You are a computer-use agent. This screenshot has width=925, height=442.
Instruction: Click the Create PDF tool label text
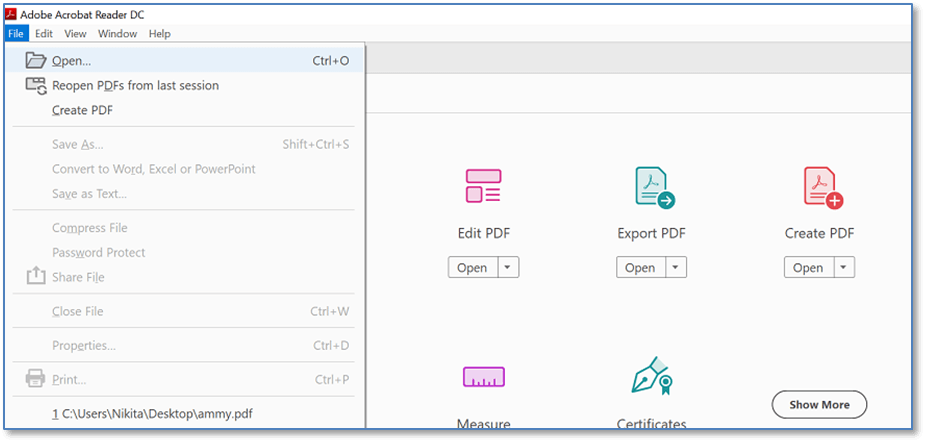click(819, 233)
